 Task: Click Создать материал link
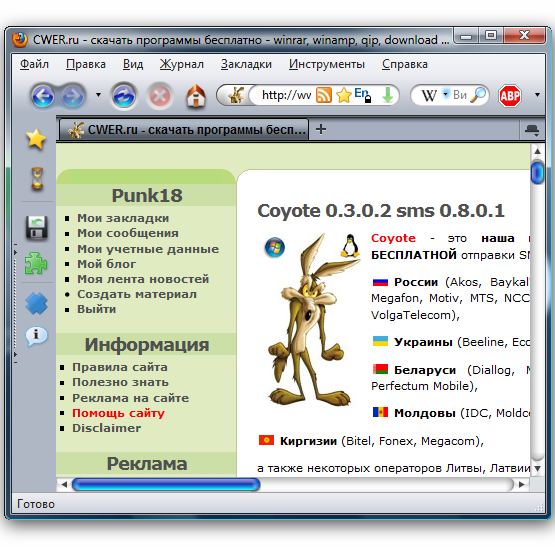point(137,294)
